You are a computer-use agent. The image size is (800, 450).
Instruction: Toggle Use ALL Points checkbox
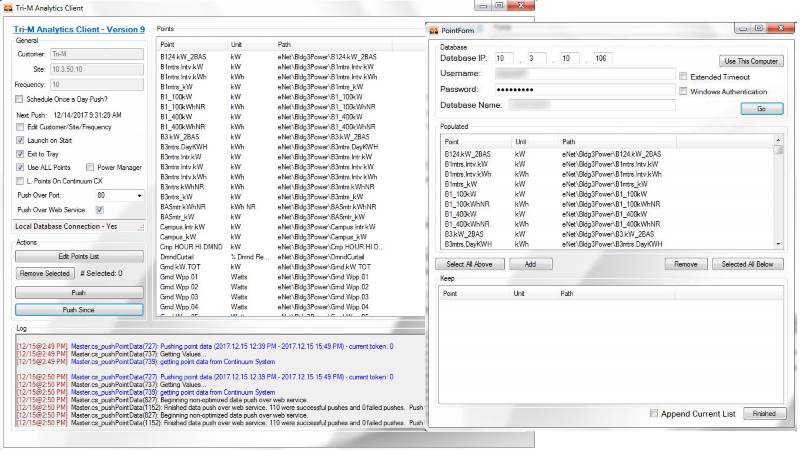coord(20,167)
